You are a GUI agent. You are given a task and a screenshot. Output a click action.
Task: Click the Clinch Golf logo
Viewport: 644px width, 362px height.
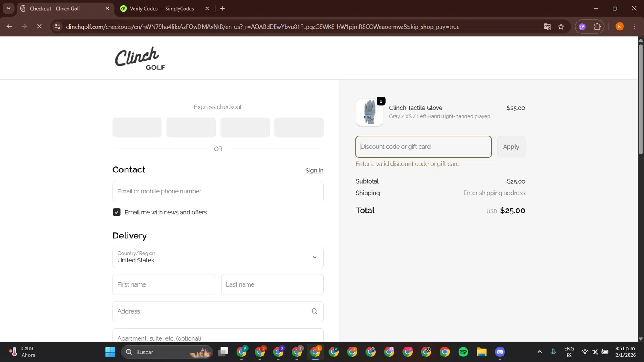(140, 58)
